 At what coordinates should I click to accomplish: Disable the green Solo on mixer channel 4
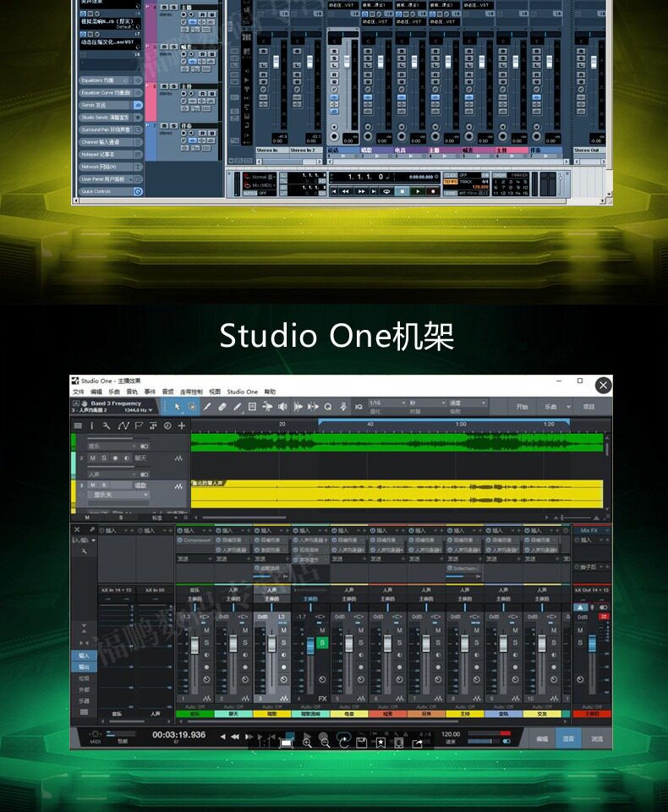(x=322, y=643)
